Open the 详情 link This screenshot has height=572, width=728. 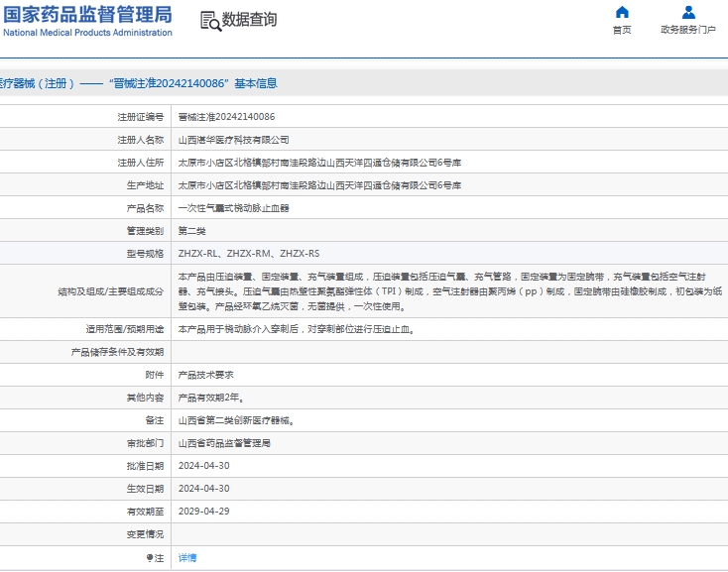[187, 557]
